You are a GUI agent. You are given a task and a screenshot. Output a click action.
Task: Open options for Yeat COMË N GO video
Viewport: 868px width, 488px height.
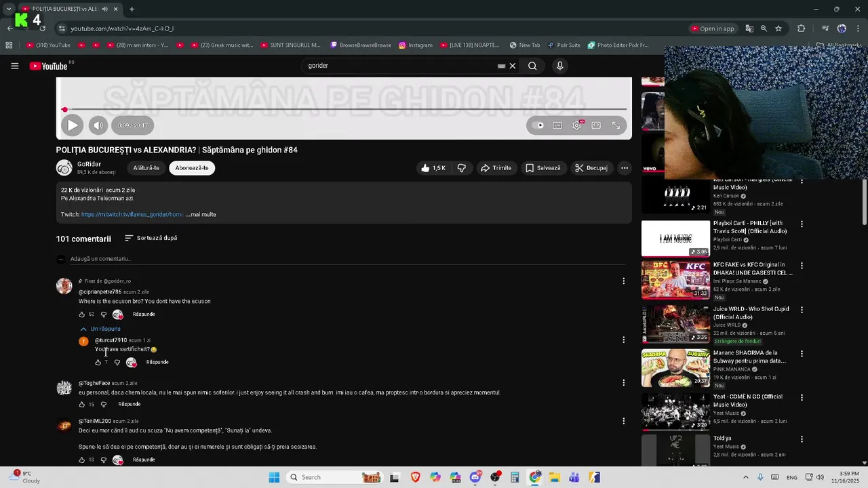[x=802, y=398]
